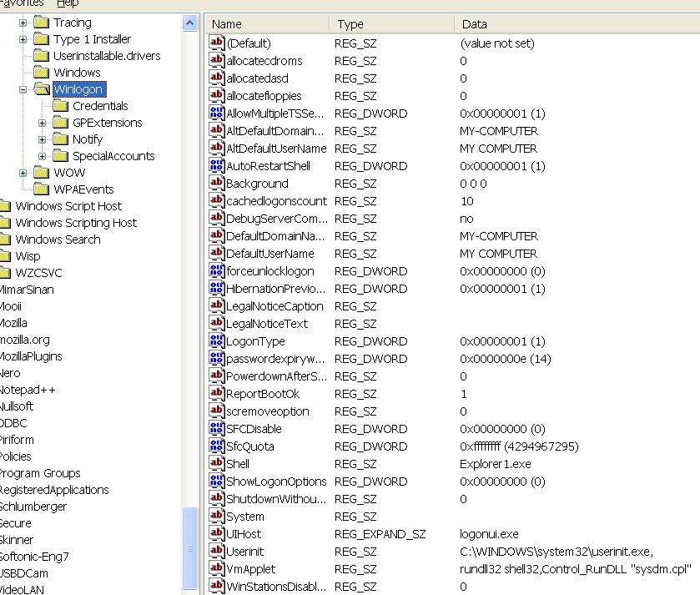Click the logonui.exe data cell
700x595 pixels.
489,534
